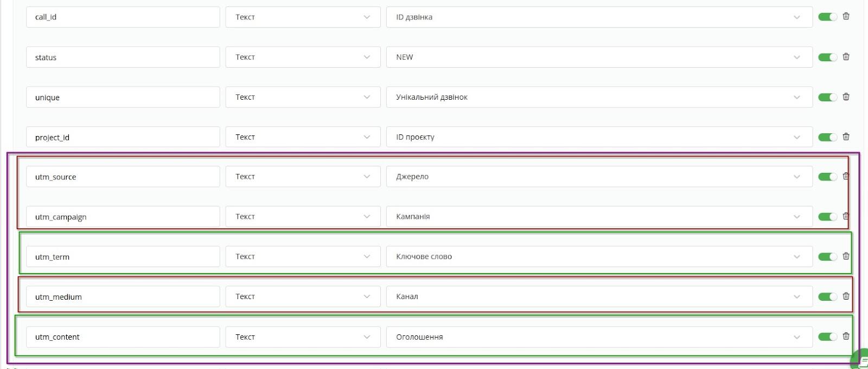This screenshot has width=868, height=369.
Task: Delete the call_id field row
Action: [846, 16]
